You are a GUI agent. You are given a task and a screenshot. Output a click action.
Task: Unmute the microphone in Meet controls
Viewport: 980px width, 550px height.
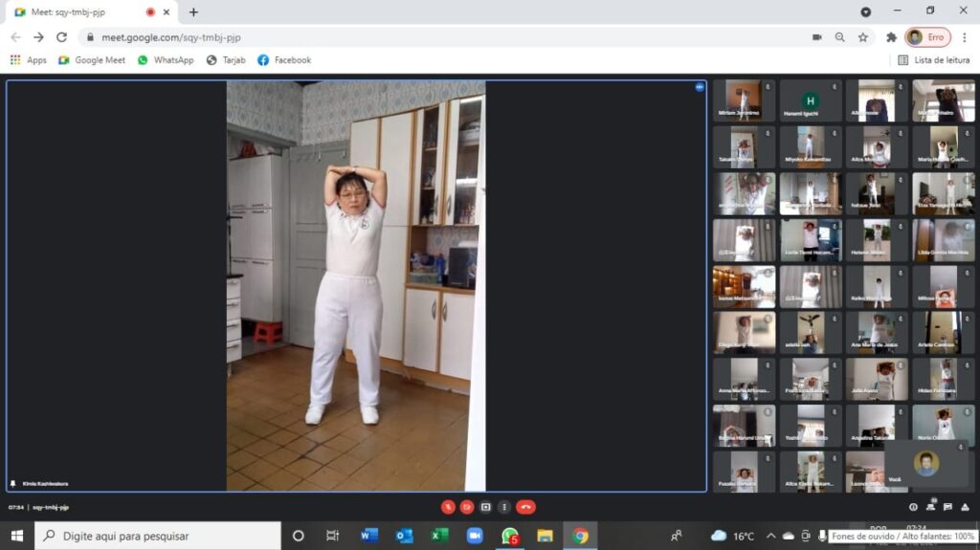point(448,507)
